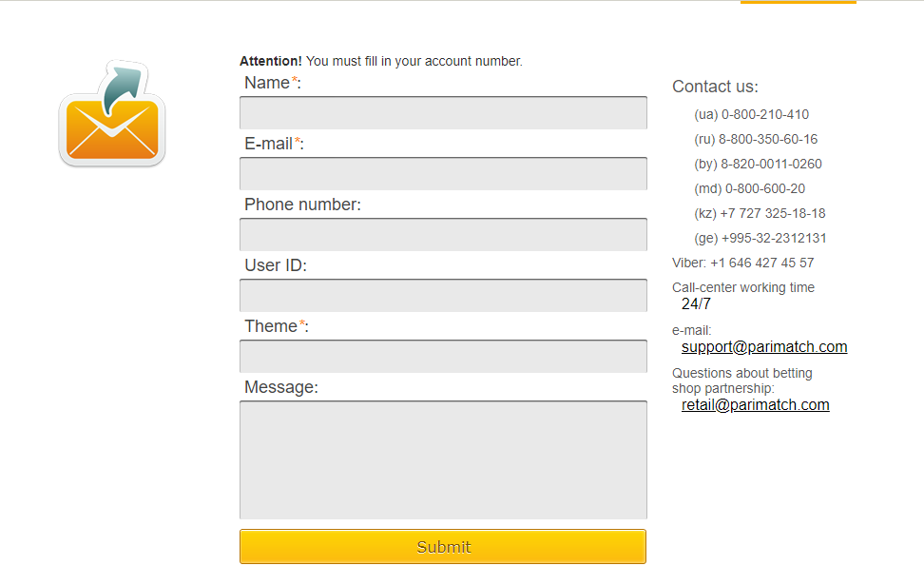The image size is (924, 566).
Task: Click the User ID text field
Action: tap(443, 296)
